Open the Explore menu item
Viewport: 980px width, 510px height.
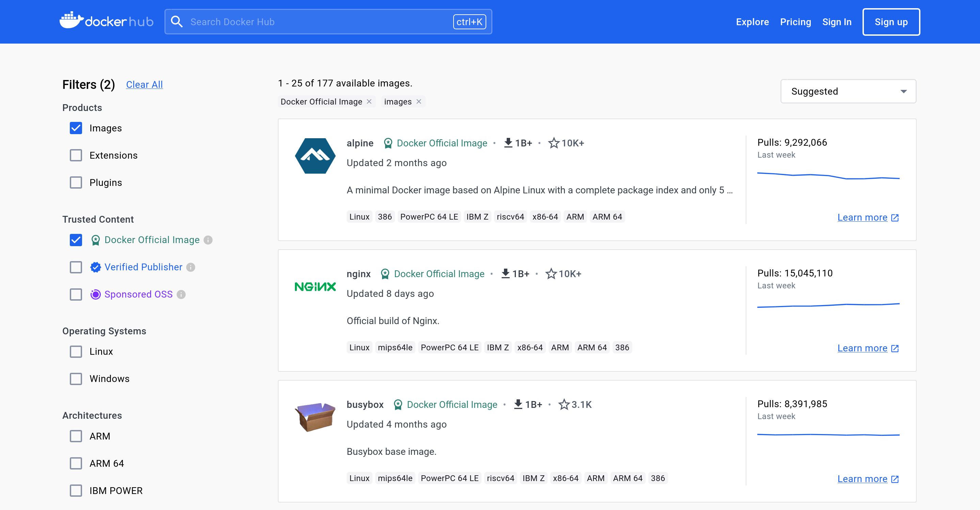(x=752, y=22)
